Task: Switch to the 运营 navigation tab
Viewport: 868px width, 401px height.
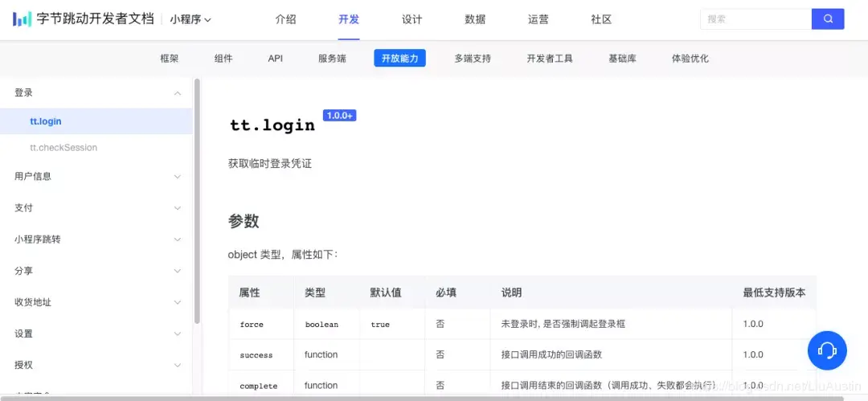Action: click(538, 19)
